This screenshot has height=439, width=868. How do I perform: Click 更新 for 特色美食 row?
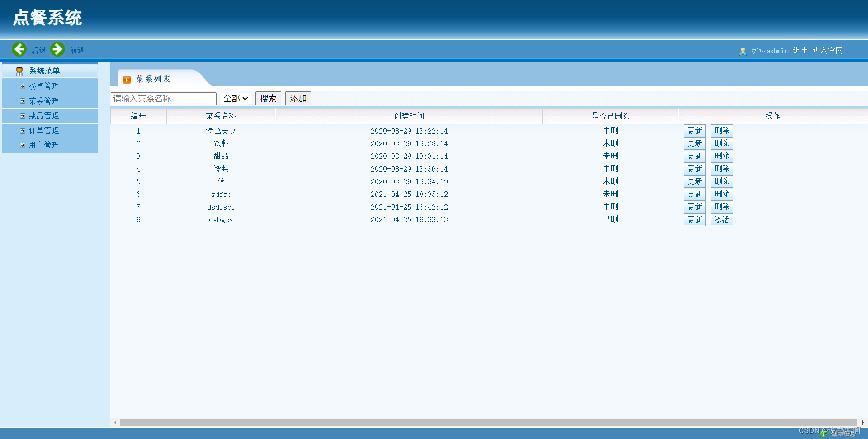click(x=694, y=131)
